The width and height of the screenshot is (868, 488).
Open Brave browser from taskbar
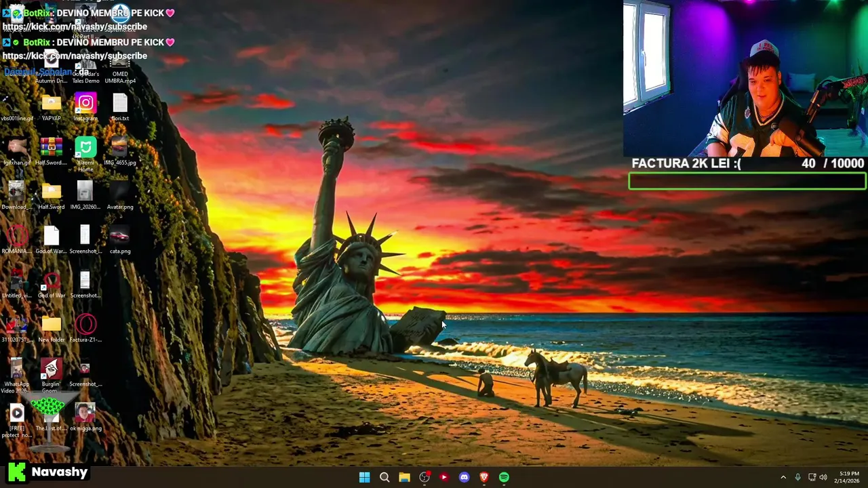pyautogui.click(x=484, y=477)
